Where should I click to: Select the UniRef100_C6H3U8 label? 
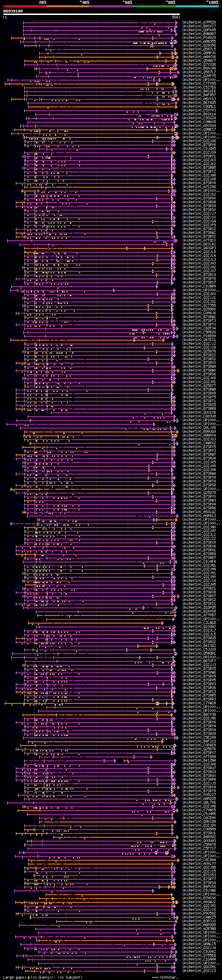click(199, 416)
